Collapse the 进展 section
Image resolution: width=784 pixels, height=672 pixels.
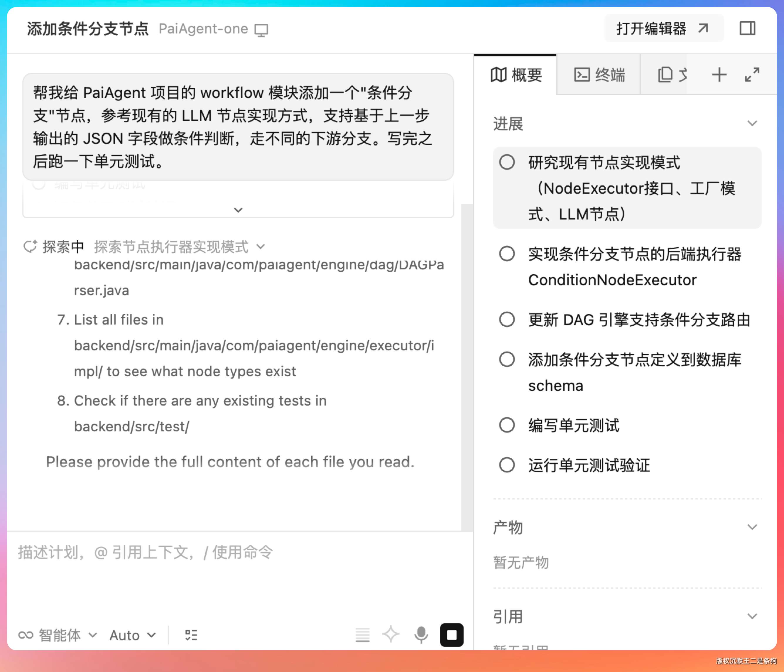(x=752, y=123)
